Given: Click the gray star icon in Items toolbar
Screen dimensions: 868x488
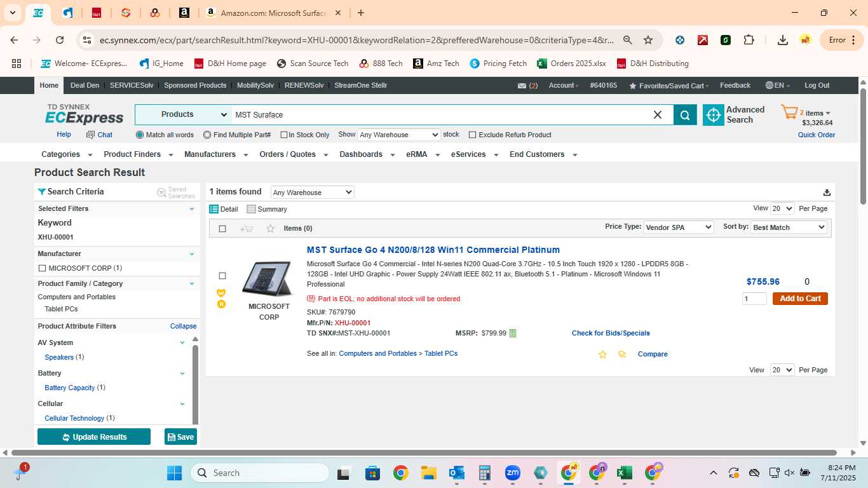Looking at the screenshot, I should click(270, 229).
